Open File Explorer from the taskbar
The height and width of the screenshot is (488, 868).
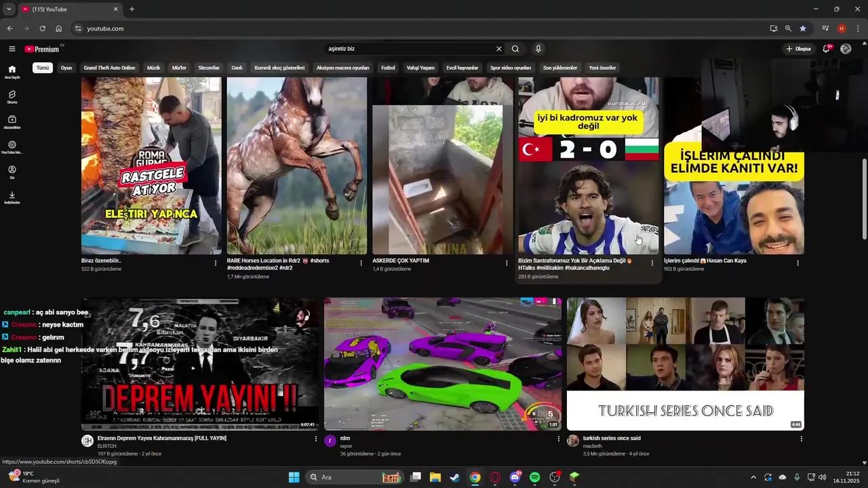coord(435,477)
